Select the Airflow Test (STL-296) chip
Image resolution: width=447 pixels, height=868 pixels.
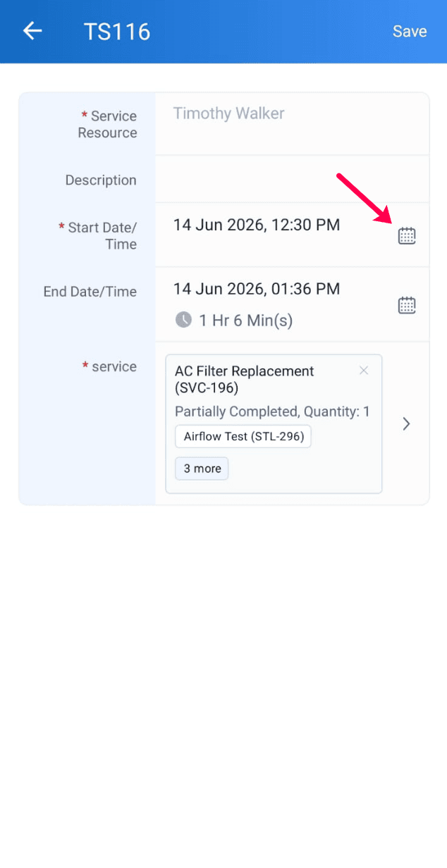243,436
